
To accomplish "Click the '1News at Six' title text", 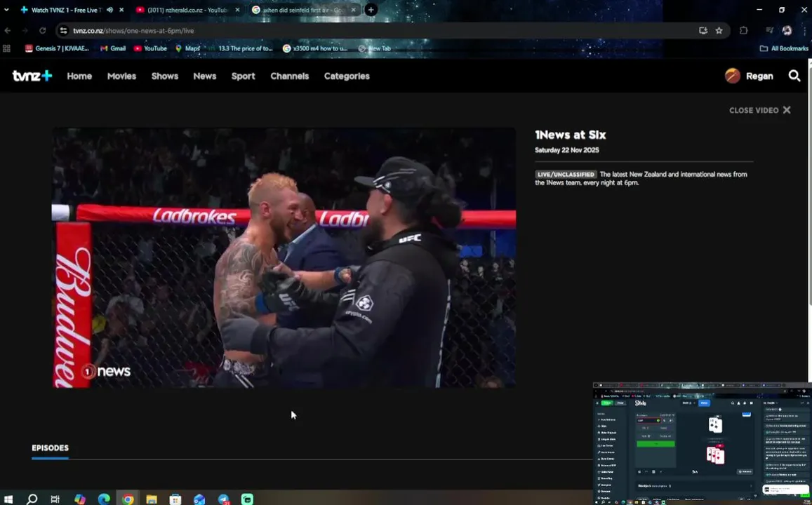I will click(570, 135).
